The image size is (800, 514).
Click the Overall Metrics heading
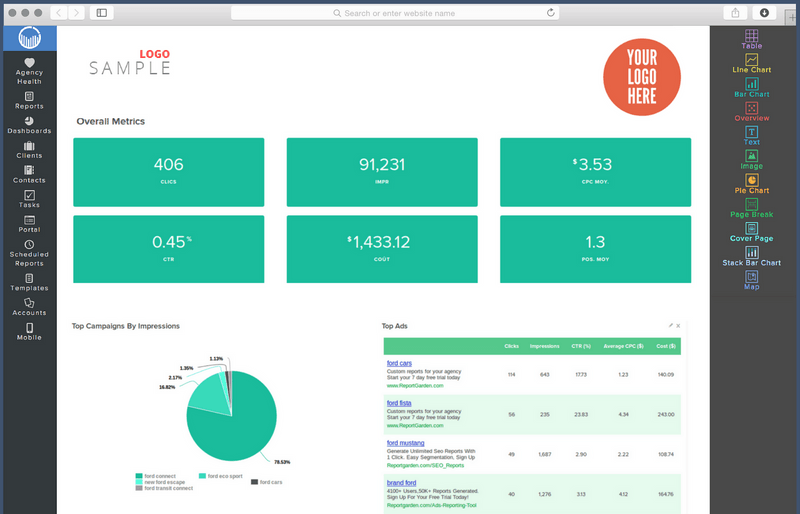[x=111, y=121]
